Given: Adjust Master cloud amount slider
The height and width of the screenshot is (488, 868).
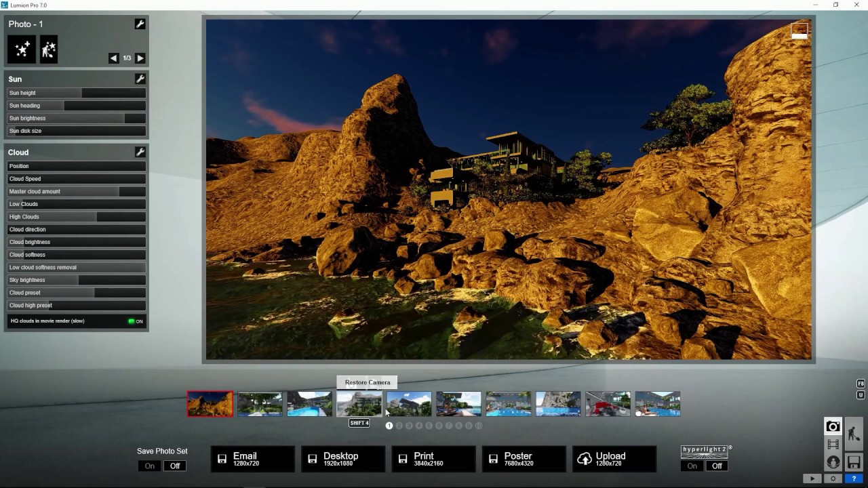Looking at the screenshot, I should point(77,191).
